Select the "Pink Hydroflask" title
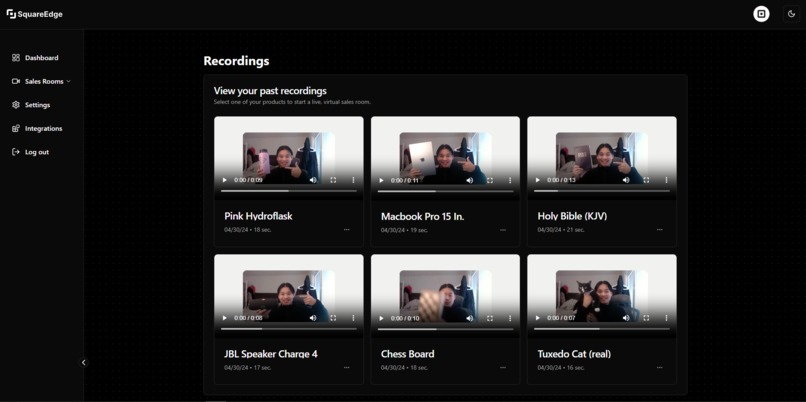The width and height of the screenshot is (806, 402). 258,216
